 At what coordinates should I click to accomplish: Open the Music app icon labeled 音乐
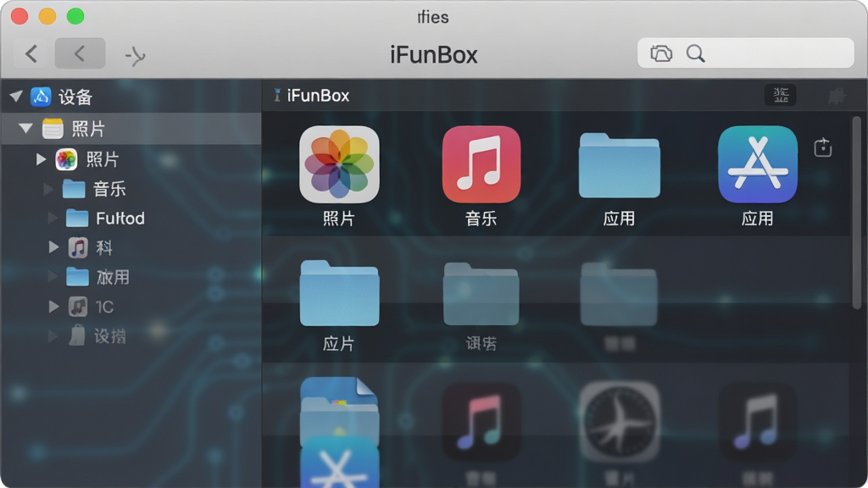click(481, 164)
